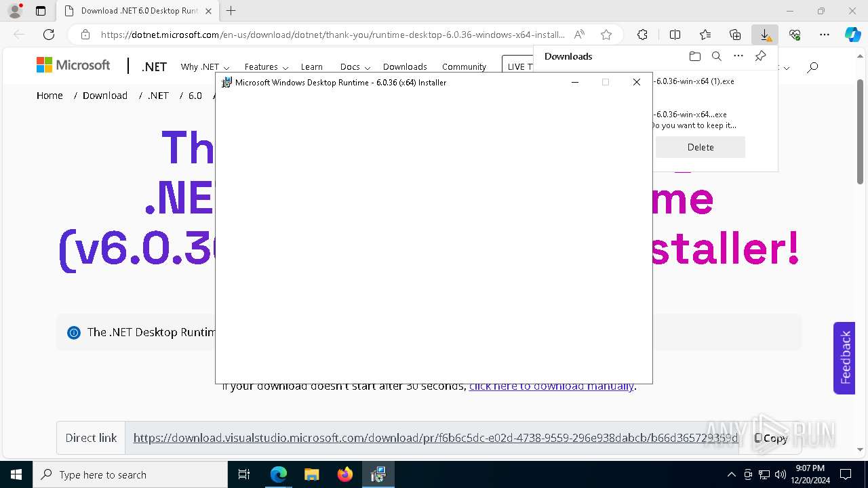Viewport: 868px width, 488px height.
Task: Open notification center icon
Action: [x=846, y=474]
